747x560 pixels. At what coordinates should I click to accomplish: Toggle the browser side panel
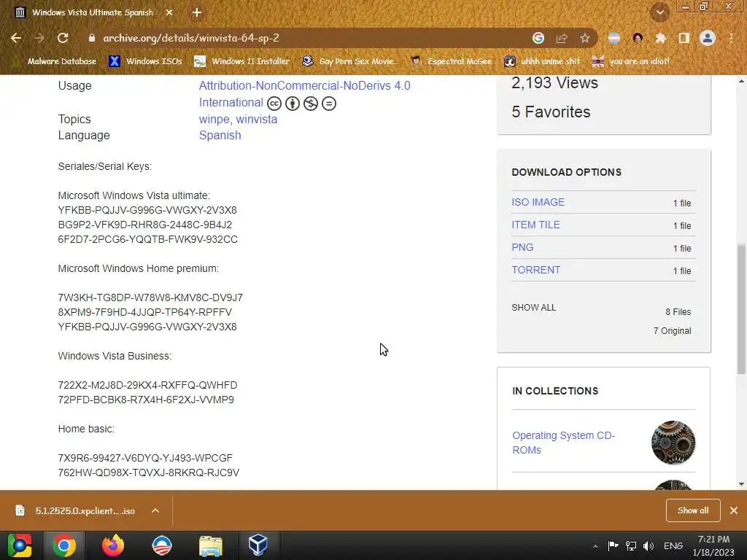(x=684, y=38)
